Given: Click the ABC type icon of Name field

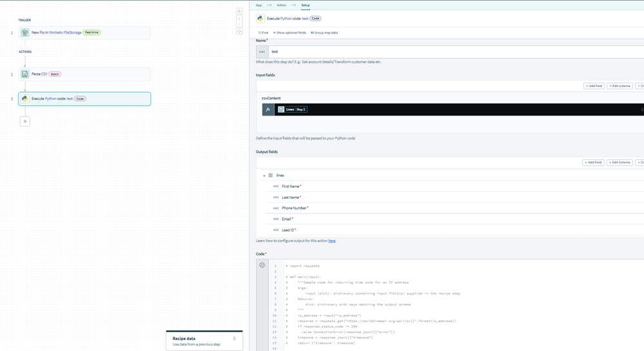Looking at the screenshot, I should coord(262,52).
